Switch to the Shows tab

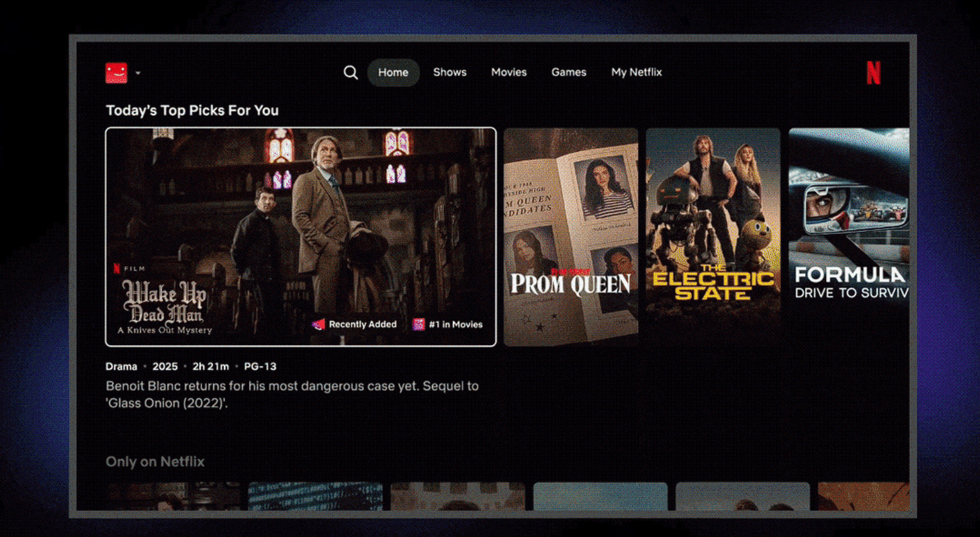click(x=450, y=72)
